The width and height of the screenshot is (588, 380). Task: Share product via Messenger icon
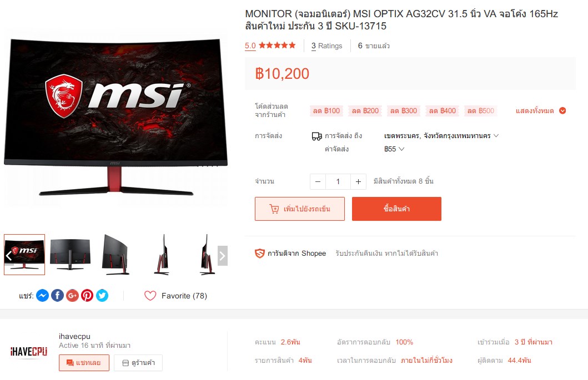(42, 296)
